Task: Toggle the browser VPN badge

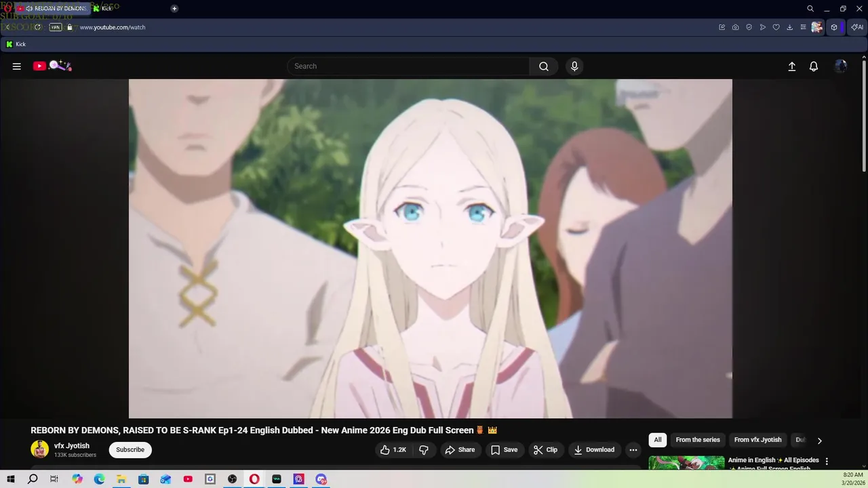Action: [x=56, y=27]
